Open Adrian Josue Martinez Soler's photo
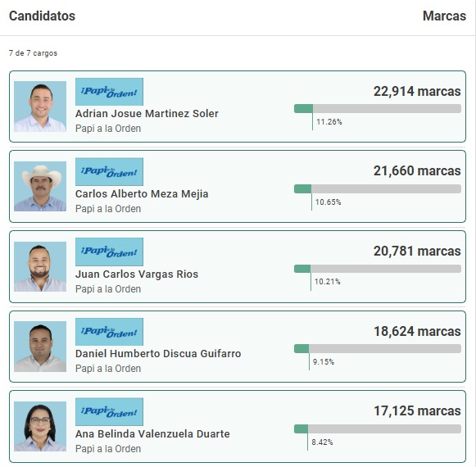The height and width of the screenshot is (467, 476). tap(40, 107)
